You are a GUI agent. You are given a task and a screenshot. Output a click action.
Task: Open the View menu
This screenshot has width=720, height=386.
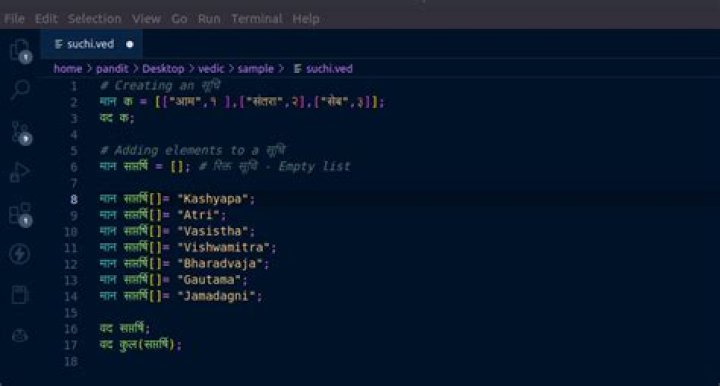coord(146,19)
